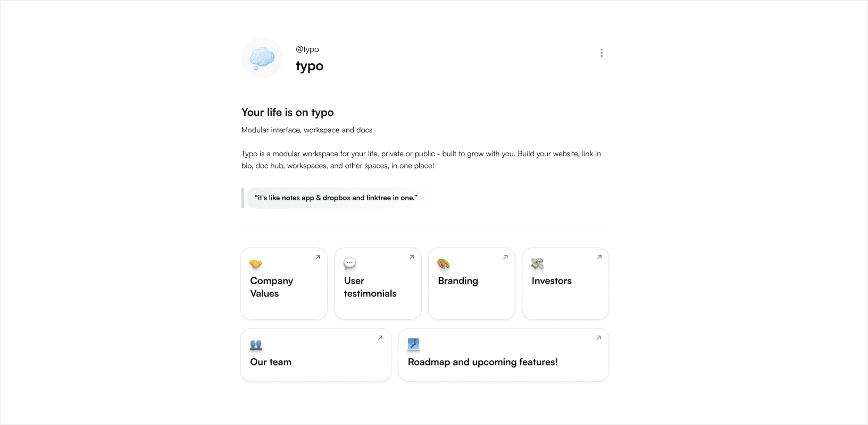
Task: Click the arrow icon on Branding card
Action: click(505, 257)
